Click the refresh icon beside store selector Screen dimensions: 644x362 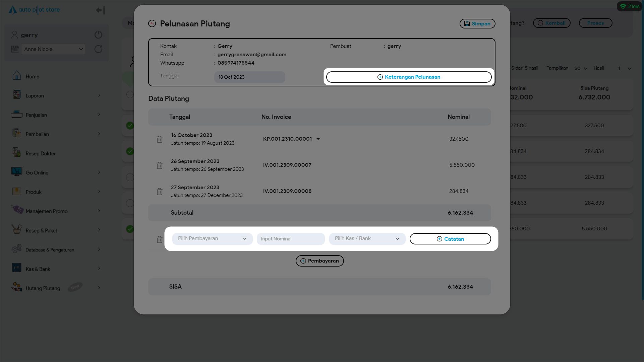tap(98, 49)
